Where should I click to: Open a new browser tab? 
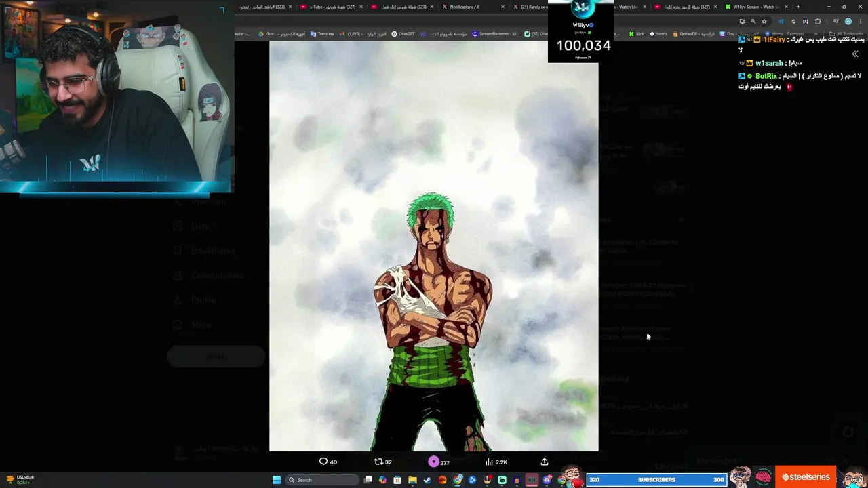tap(798, 7)
